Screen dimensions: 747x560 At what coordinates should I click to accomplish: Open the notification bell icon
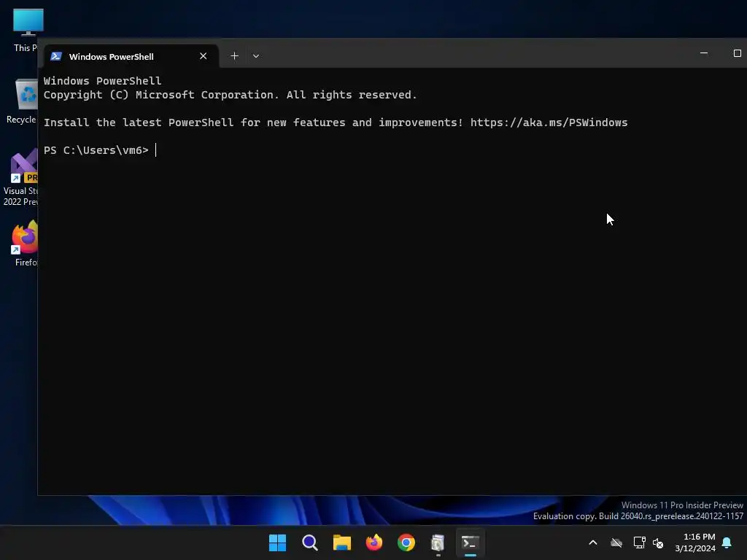pyautogui.click(x=727, y=542)
